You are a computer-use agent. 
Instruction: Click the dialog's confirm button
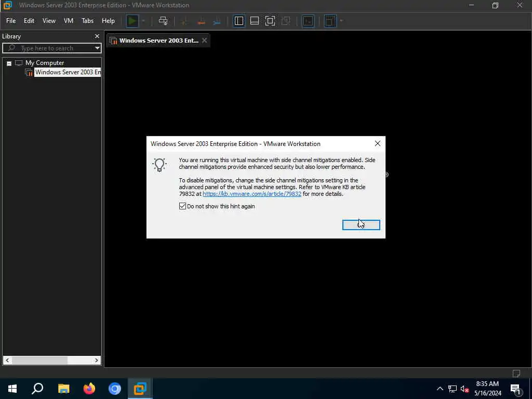point(361,225)
